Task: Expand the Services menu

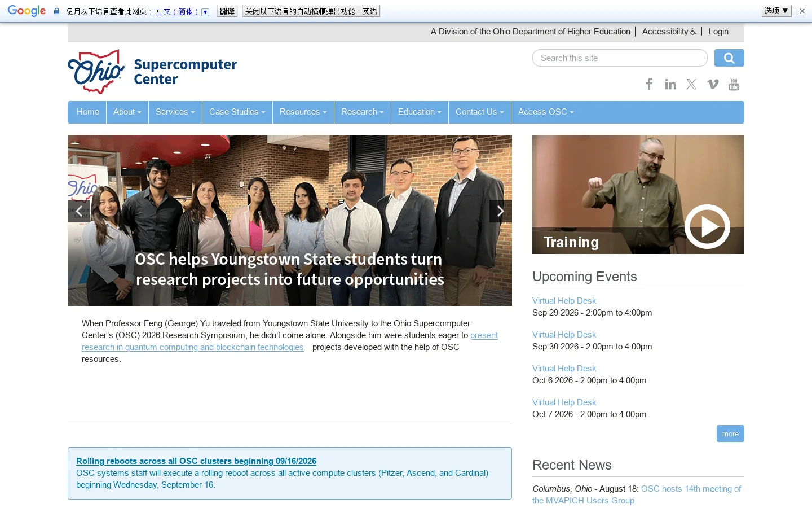Action: pos(175,112)
